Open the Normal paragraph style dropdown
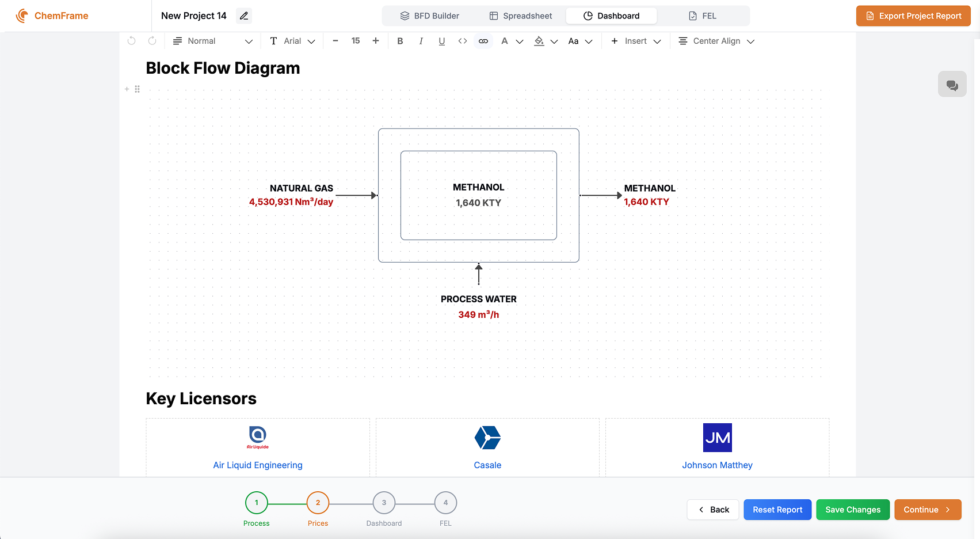The height and width of the screenshot is (539, 980). (x=213, y=41)
